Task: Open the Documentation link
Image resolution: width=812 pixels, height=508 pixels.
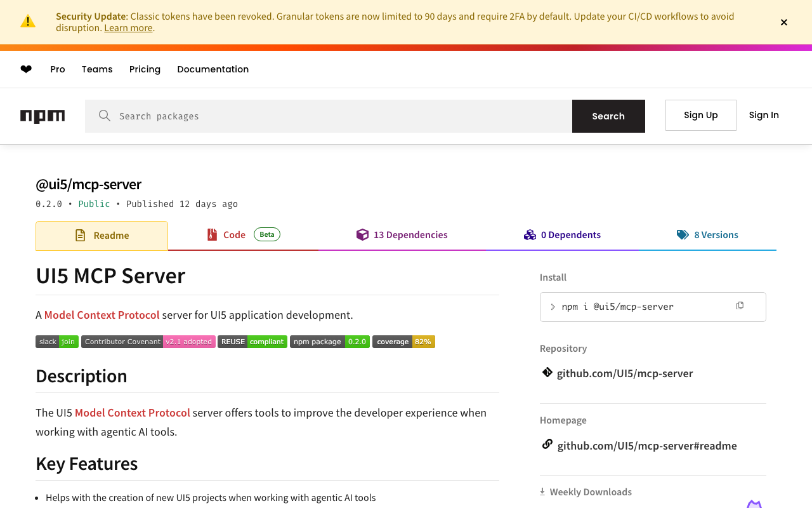Action: (x=213, y=69)
